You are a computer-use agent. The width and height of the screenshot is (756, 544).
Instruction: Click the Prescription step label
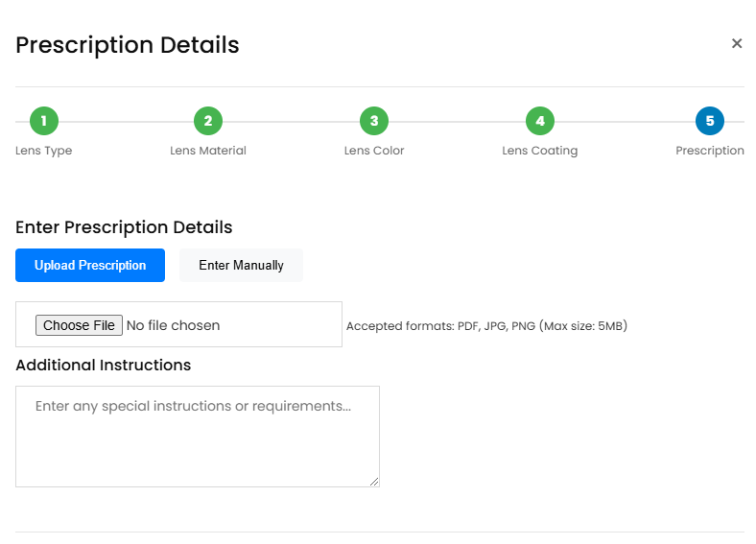710,151
